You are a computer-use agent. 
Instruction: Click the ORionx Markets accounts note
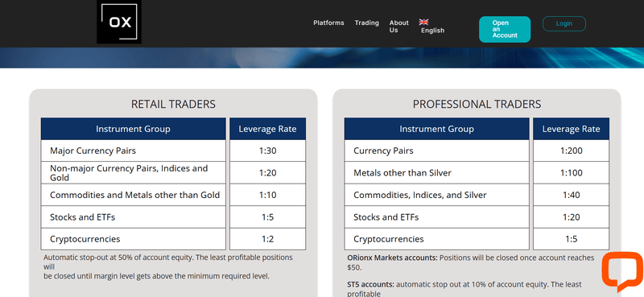click(x=471, y=262)
